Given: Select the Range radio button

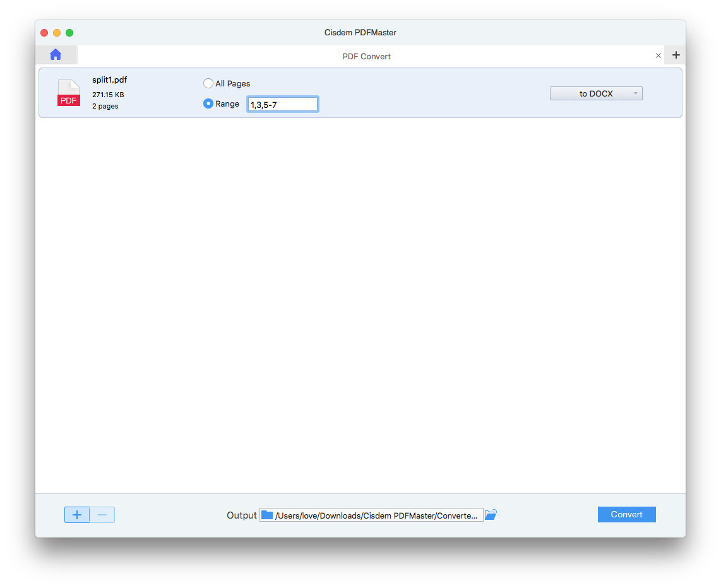Looking at the screenshot, I should [208, 104].
